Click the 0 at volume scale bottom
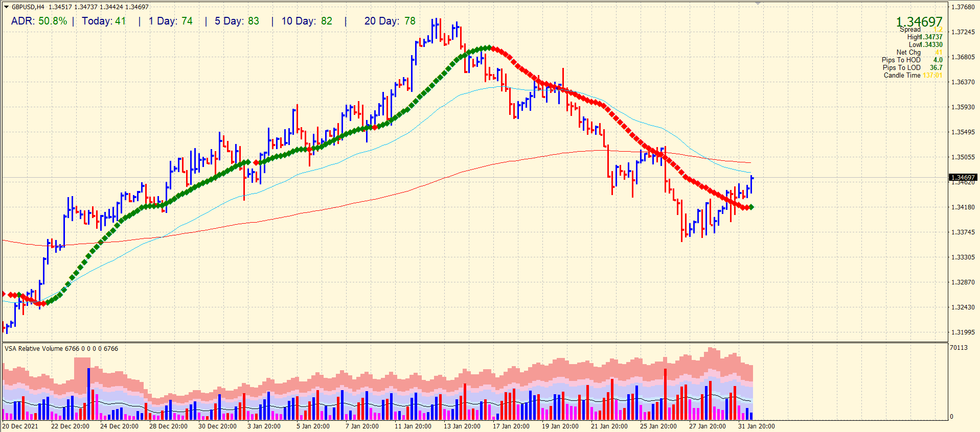980x432 pixels. click(x=951, y=417)
